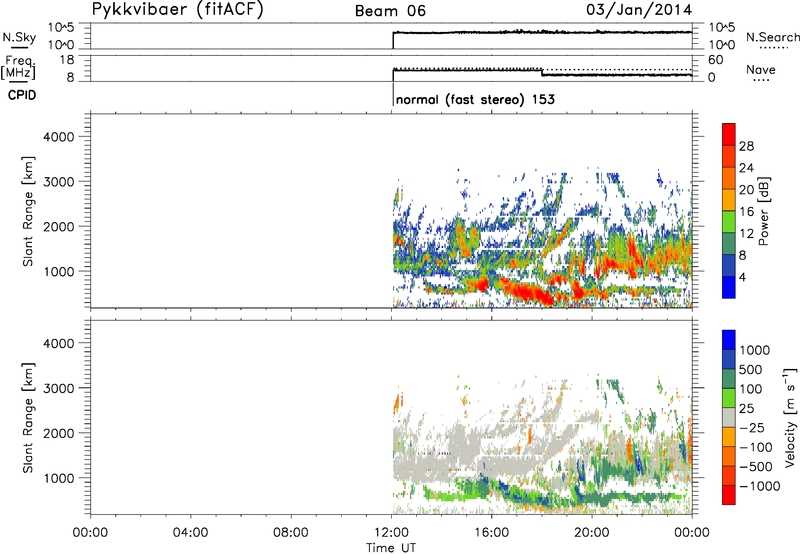This screenshot has height=554, width=800.
Task: Click the gray segment of Velocity colorbar
Action: [x=729, y=417]
